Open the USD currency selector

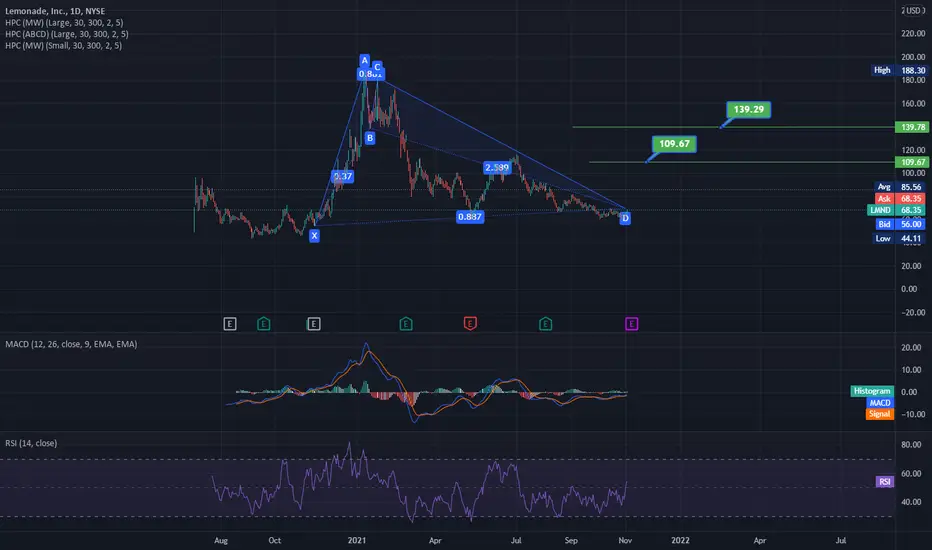tap(913, 11)
